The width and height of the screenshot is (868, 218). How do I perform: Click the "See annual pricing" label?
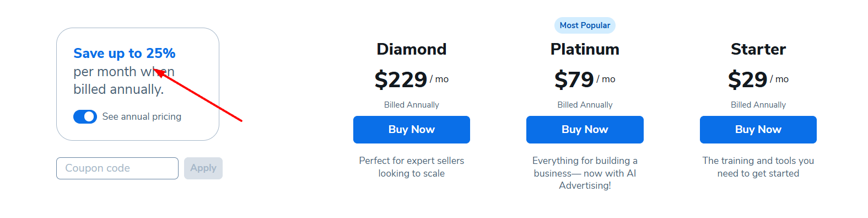click(x=142, y=116)
